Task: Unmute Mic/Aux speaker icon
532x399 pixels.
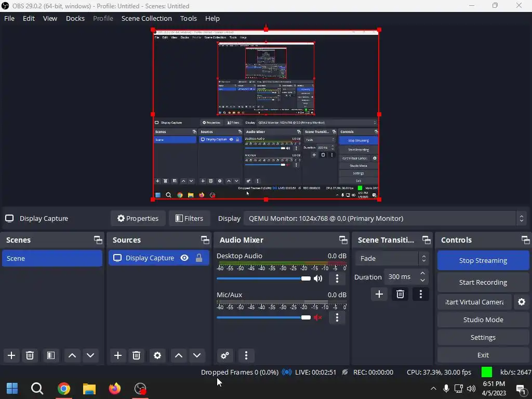Action: pyautogui.click(x=318, y=317)
